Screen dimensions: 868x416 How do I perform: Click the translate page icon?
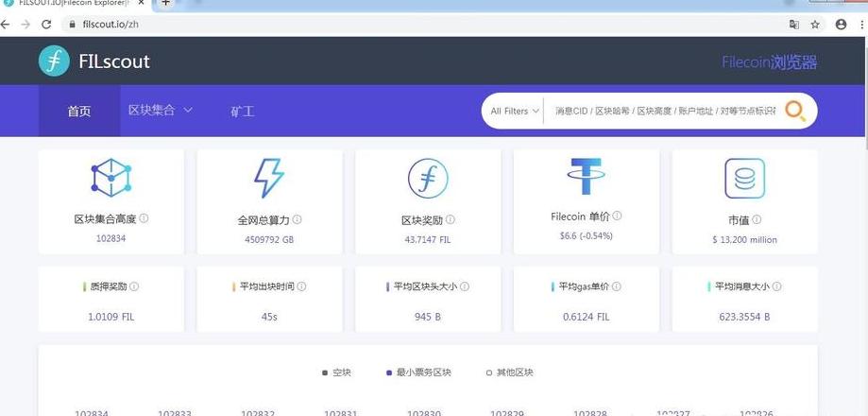pos(793,25)
